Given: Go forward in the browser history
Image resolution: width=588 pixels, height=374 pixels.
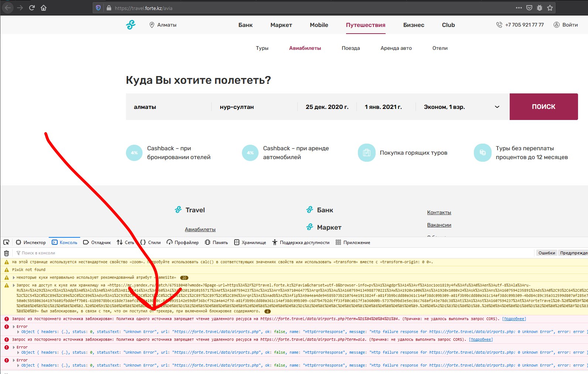Looking at the screenshot, I should [x=20, y=8].
